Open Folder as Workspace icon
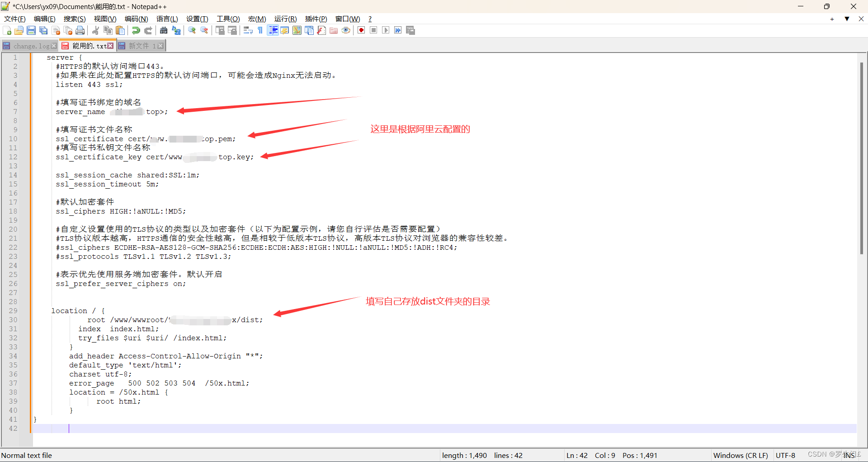This screenshot has height=462, width=868. [334, 30]
